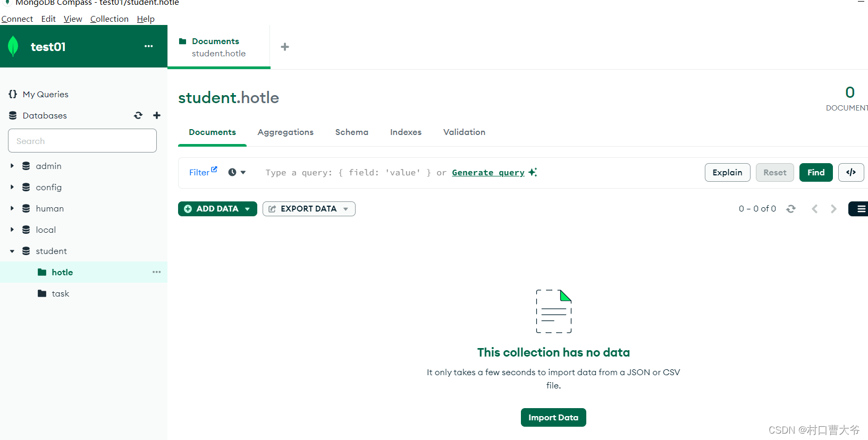
Task: Click the refresh databases icon in sidebar
Action: pyautogui.click(x=138, y=115)
